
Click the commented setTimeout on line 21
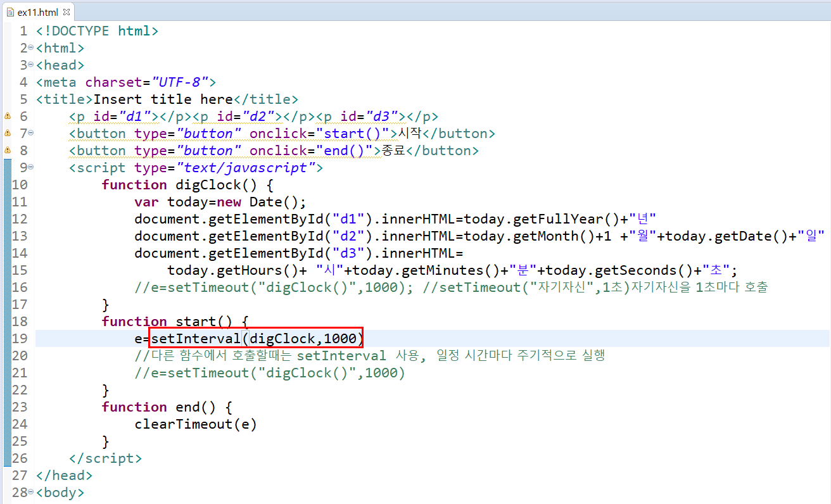[270, 373]
